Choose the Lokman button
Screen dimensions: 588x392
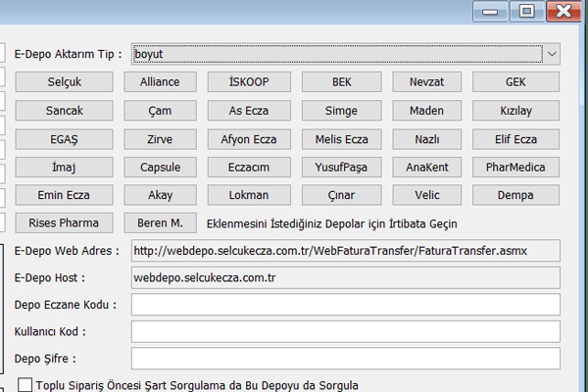249,195
